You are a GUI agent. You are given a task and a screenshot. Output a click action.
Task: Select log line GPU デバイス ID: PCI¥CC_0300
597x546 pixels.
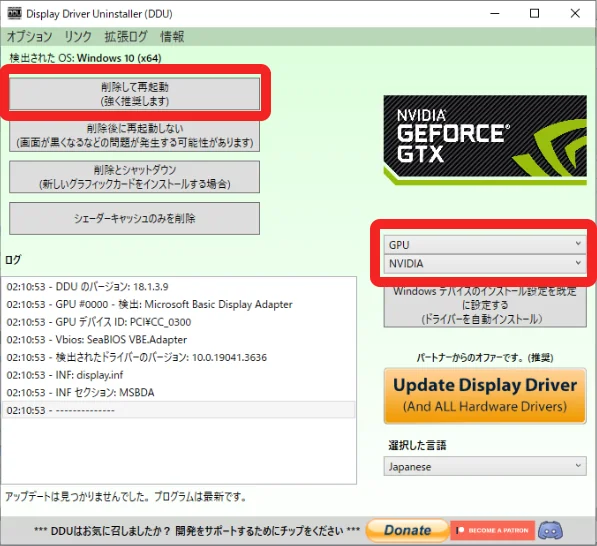click(179, 322)
